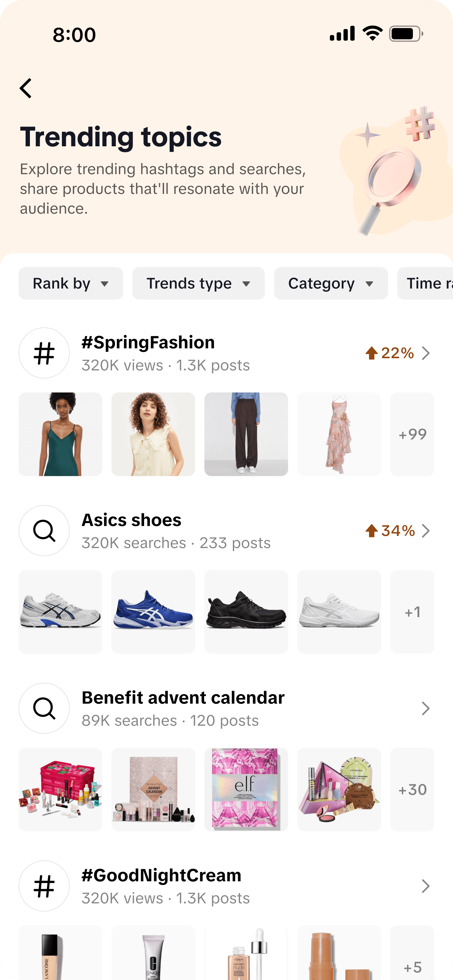Open the Rank by dropdown
453x980 pixels.
tap(71, 283)
